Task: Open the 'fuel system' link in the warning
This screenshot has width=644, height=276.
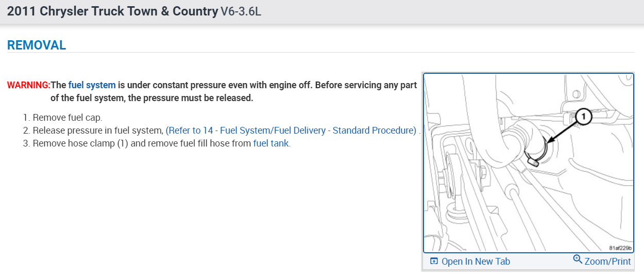Action: (x=92, y=85)
